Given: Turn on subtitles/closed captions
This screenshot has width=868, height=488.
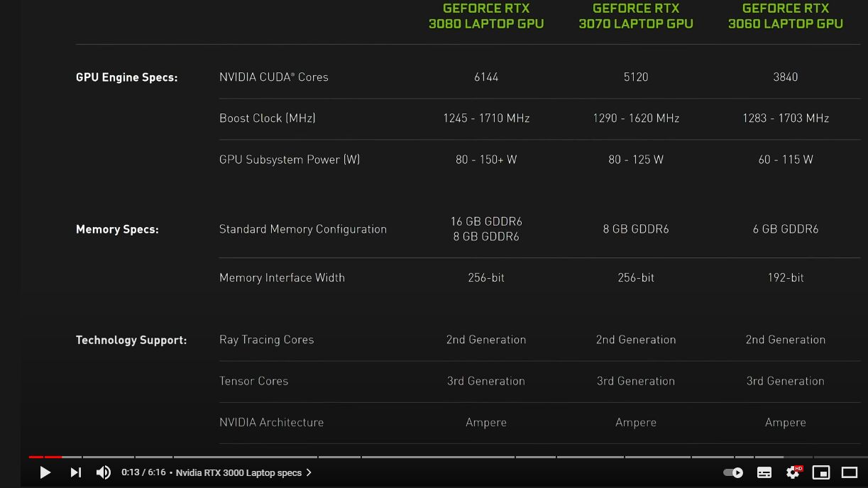Looking at the screenshot, I should [764, 472].
